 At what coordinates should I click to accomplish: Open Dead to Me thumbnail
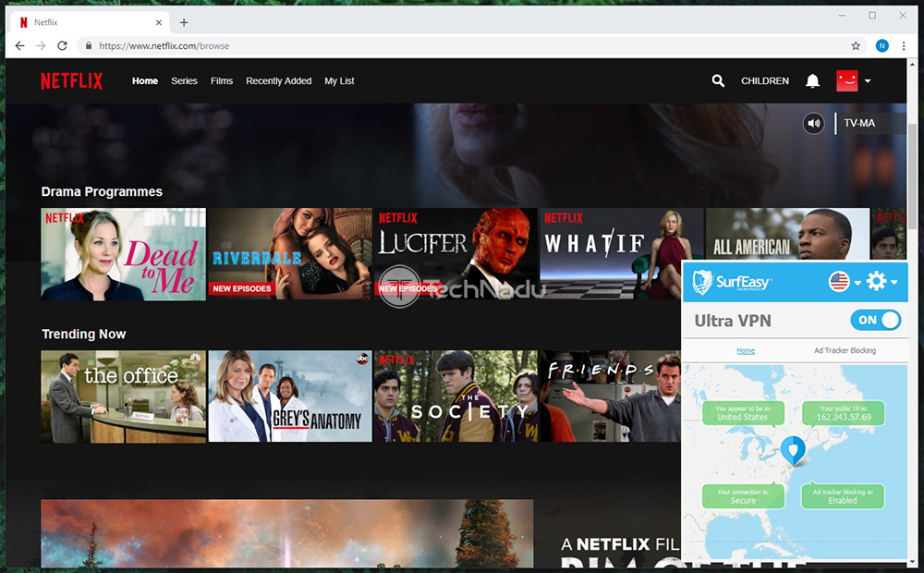click(x=123, y=254)
